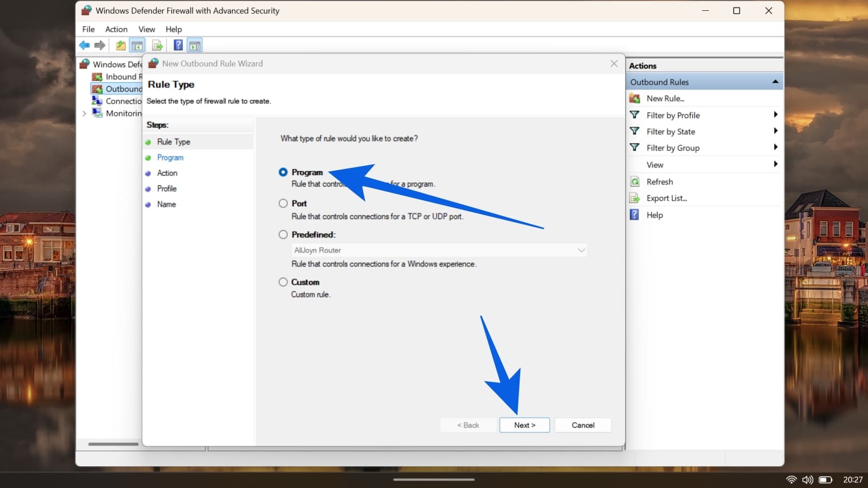Click the volume speaker tray icon

(807, 479)
